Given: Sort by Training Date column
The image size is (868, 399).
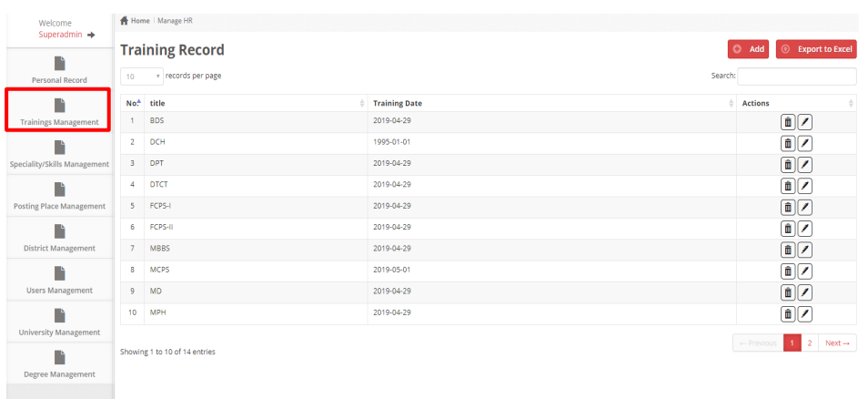Looking at the screenshot, I should pos(551,103).
